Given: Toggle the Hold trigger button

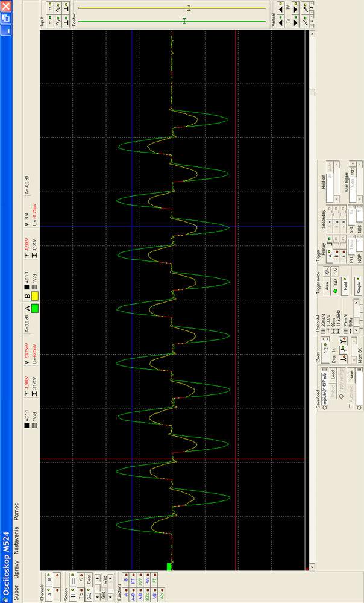Looking at the screenshot, I should (x=344, y=286).
